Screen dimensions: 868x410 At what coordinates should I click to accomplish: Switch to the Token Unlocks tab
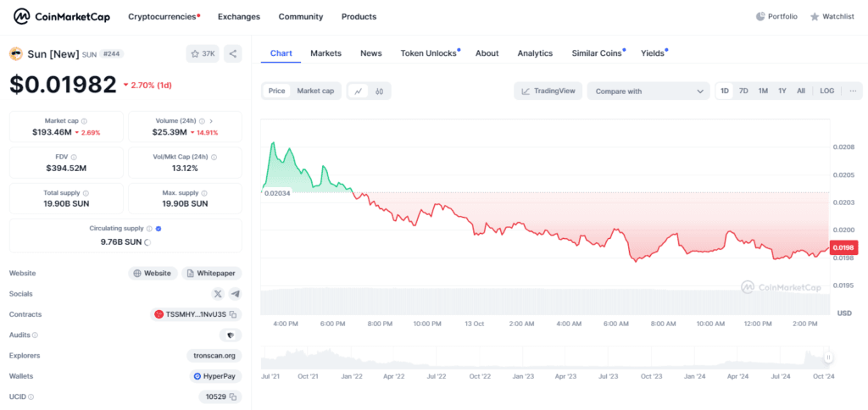point(430,53)
